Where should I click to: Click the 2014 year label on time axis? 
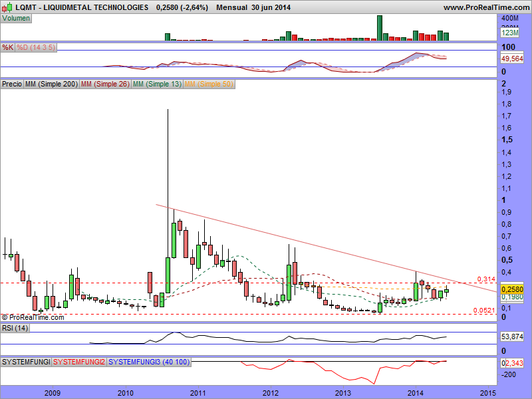tap(416, 393)
